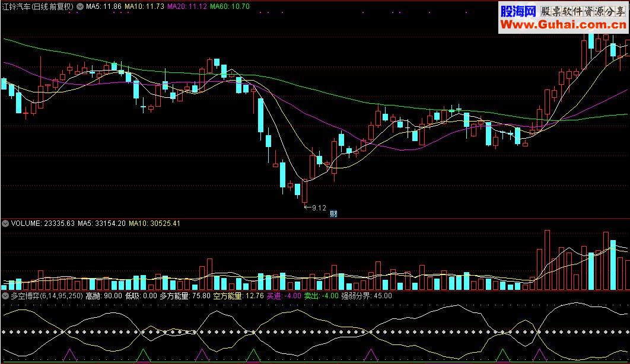The height and width of the screenshot is (364, 630).
Task: Click the 多空博弈(6,14,95,250) indicator name
Action: click(x=47, y=296)
